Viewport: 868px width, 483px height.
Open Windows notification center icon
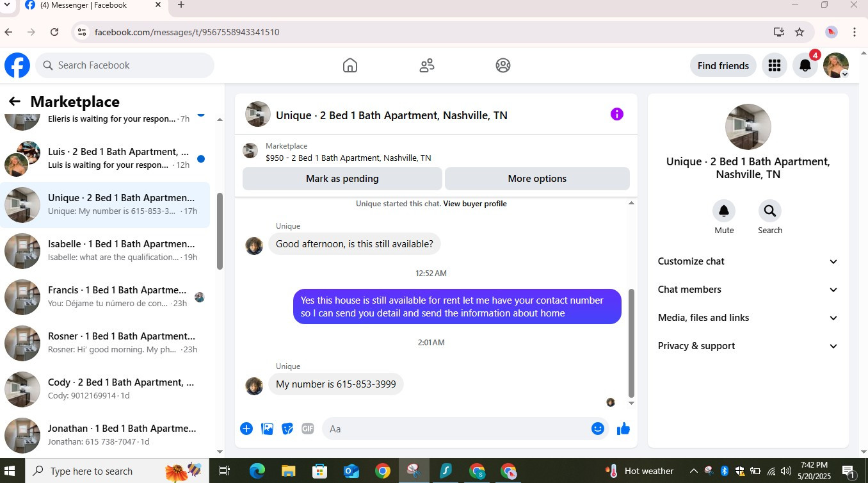tap(849, 471)
